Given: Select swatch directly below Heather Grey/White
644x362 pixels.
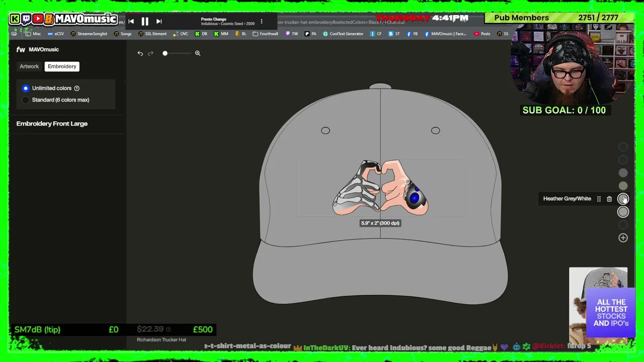Looking at the screenshot, I should [x=623, y=212].
